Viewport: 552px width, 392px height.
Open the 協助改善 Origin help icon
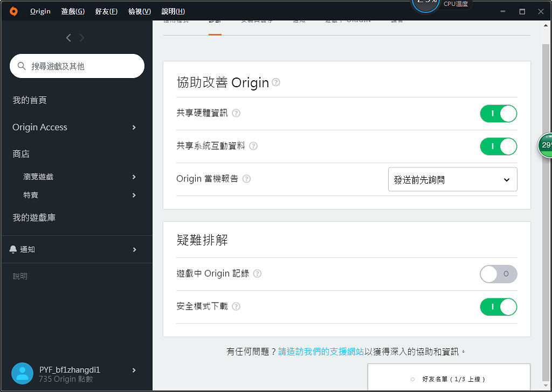pos(275,82)
